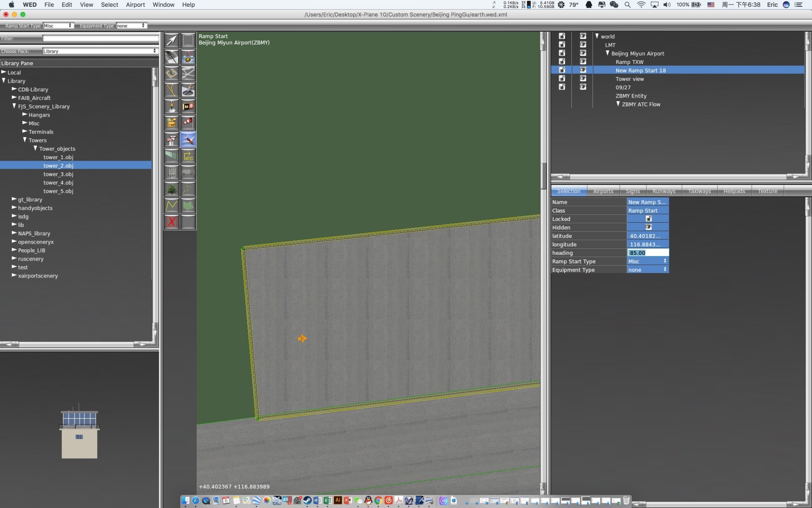
Task: Lock the New Ramp Start 18 item
Action: click(562, 70)
